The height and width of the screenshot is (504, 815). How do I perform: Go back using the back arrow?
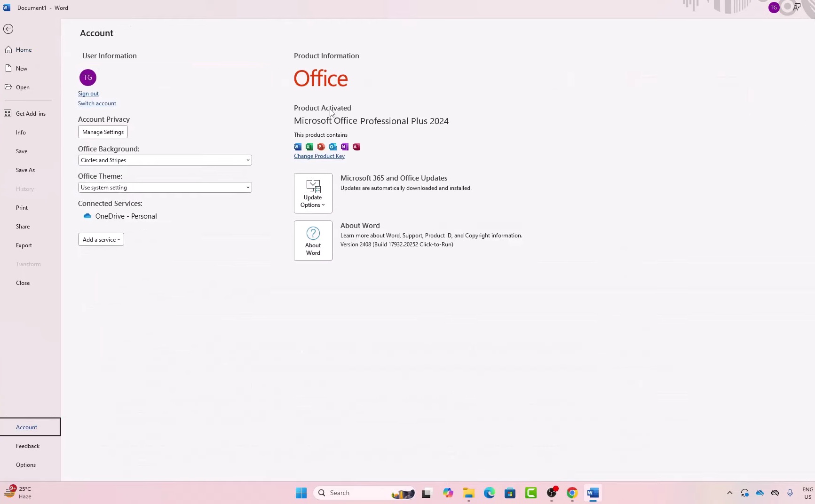coord(8,29)
